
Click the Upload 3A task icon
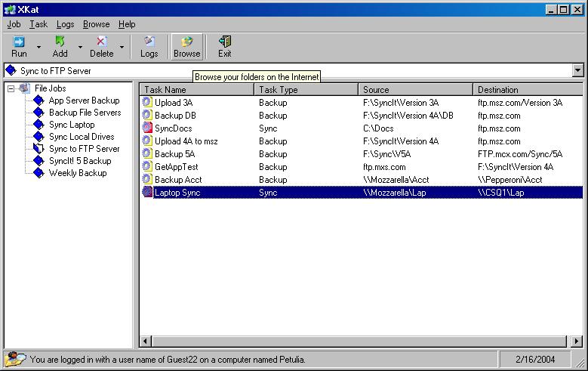[x=147, y=103]
